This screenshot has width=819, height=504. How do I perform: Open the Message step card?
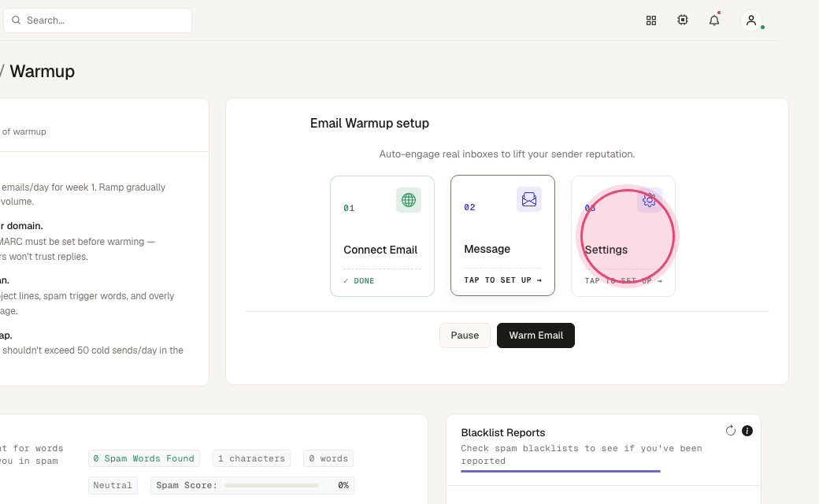pos(502,235)
